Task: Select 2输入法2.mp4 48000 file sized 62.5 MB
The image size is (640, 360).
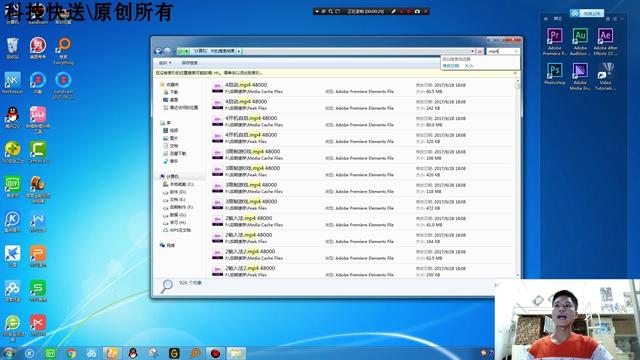Action: click(x=362, y=255)
